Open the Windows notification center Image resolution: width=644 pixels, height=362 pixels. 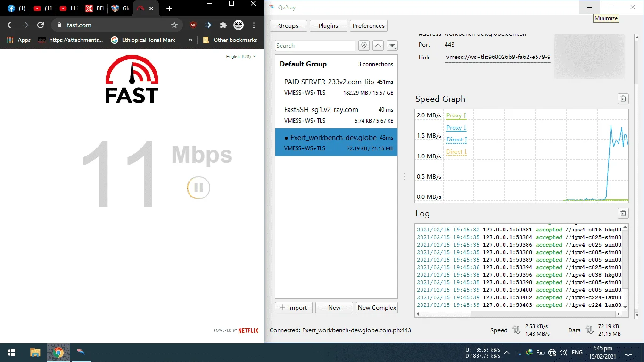[x=628, y=352]
